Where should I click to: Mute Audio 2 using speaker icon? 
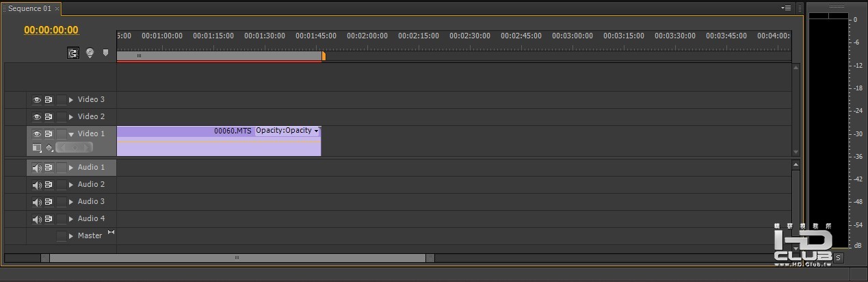tap(37, 185)
